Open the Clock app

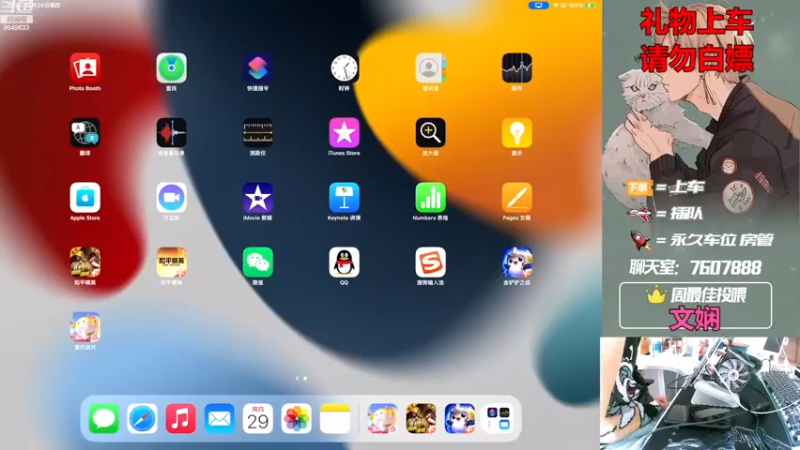tap(344, 68)
